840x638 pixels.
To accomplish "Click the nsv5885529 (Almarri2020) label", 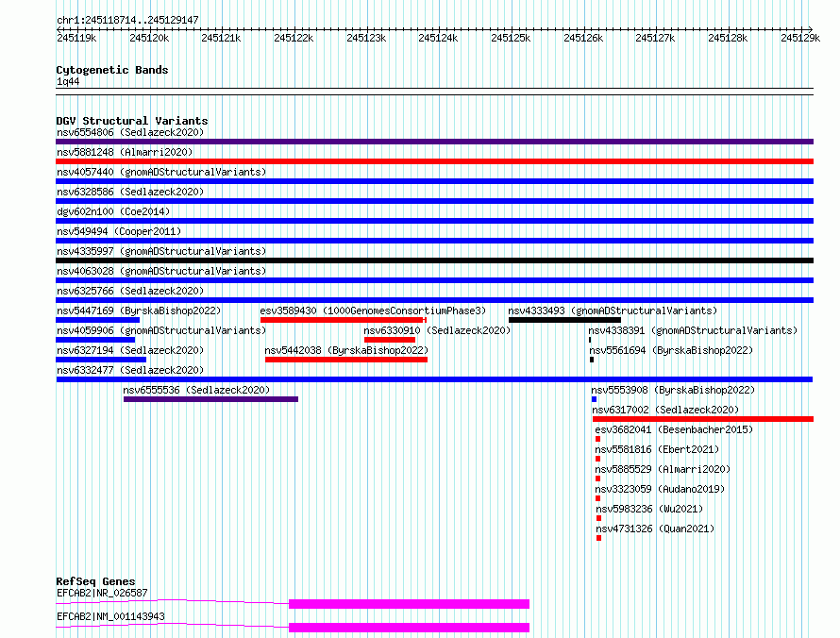I will click(663, 469).
